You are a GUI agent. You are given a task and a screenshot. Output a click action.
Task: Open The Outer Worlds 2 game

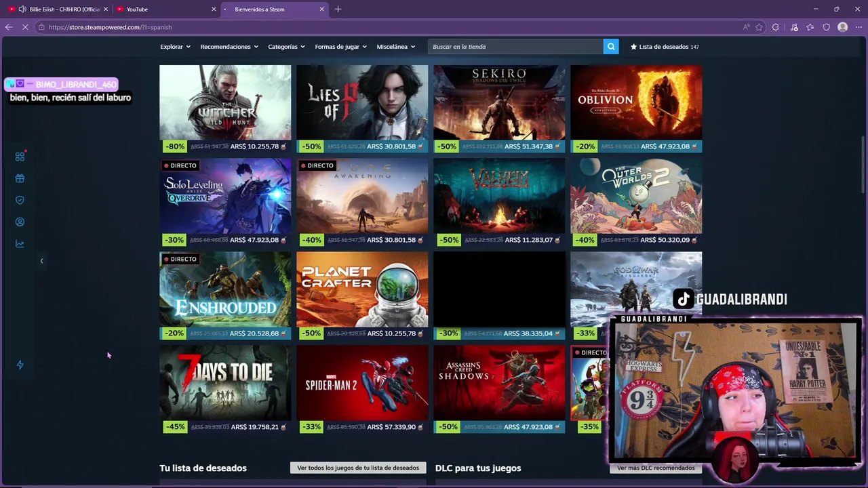pos(636,196)
